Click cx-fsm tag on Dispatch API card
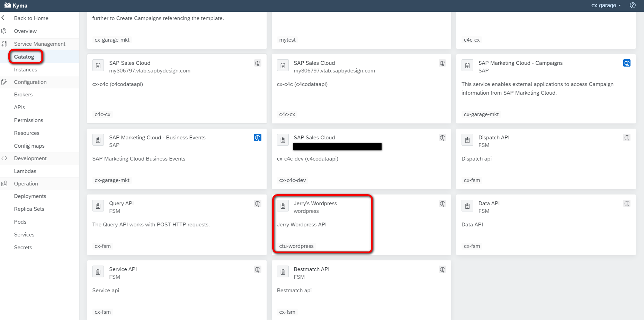644x320 pixels. [472, 180]
